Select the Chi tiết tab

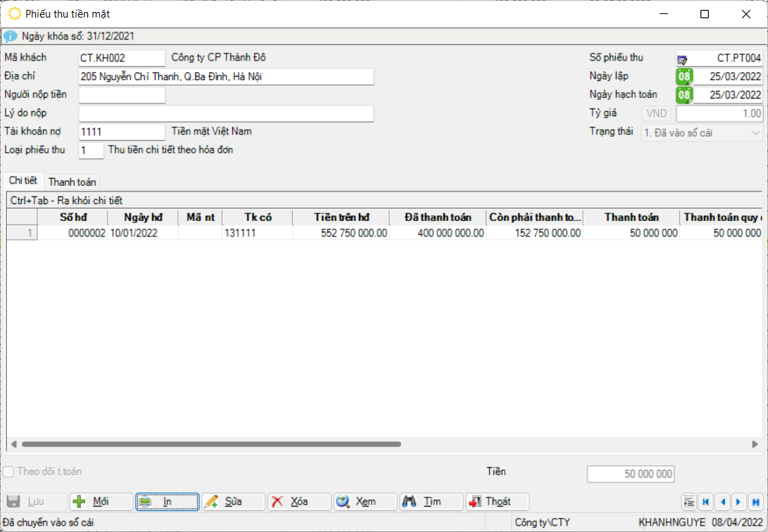[x=23, y=181]
